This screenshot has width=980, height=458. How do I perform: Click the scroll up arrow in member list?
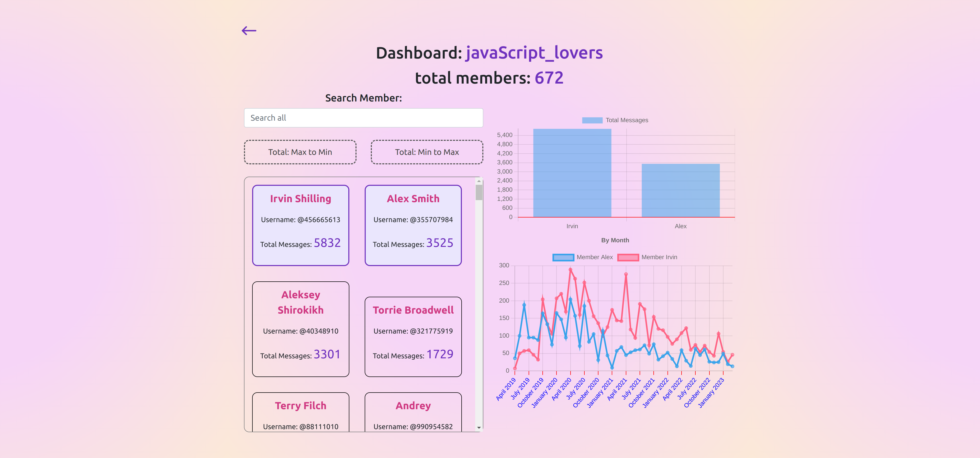[479, 181]
